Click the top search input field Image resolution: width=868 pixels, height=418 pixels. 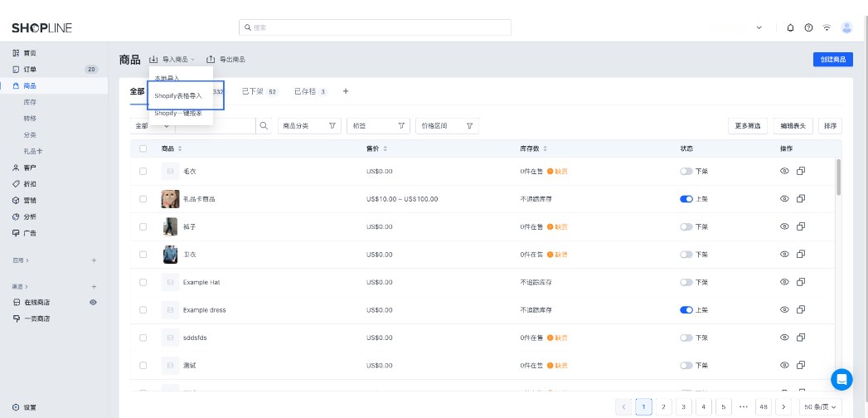[x=375, y=27]
